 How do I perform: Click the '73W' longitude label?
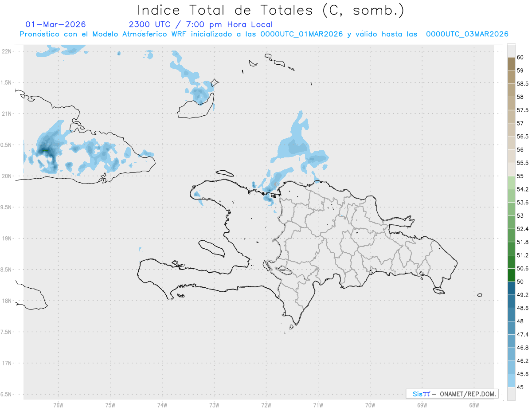[x=214, y=405]
